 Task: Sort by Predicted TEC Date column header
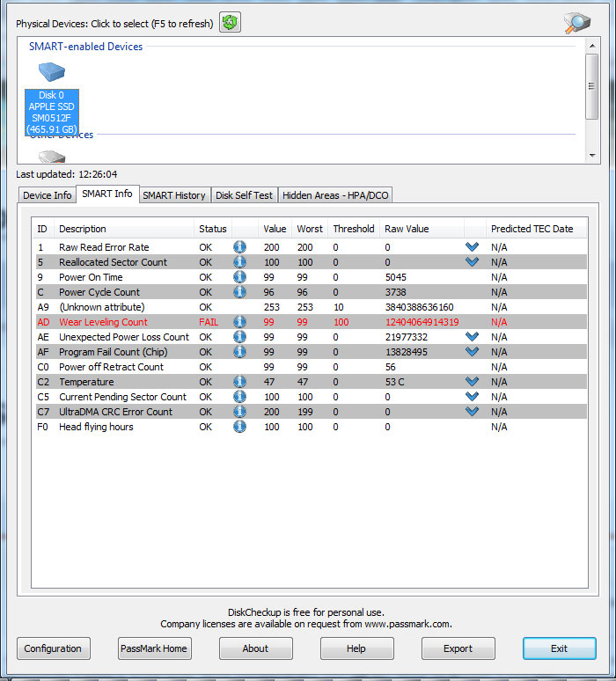point(536,229)
